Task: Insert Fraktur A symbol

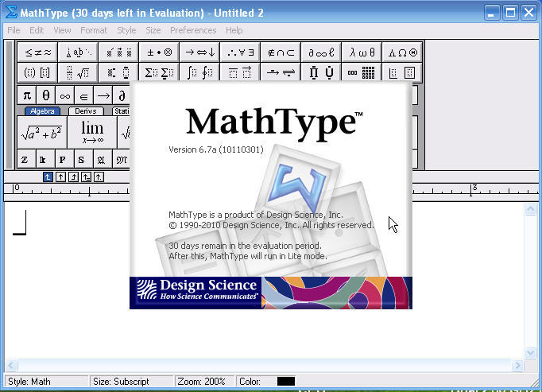Action: [103, 160]
